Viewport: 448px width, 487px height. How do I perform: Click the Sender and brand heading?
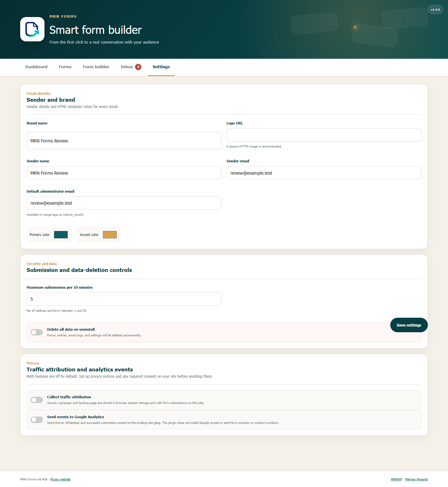point(51,100)
